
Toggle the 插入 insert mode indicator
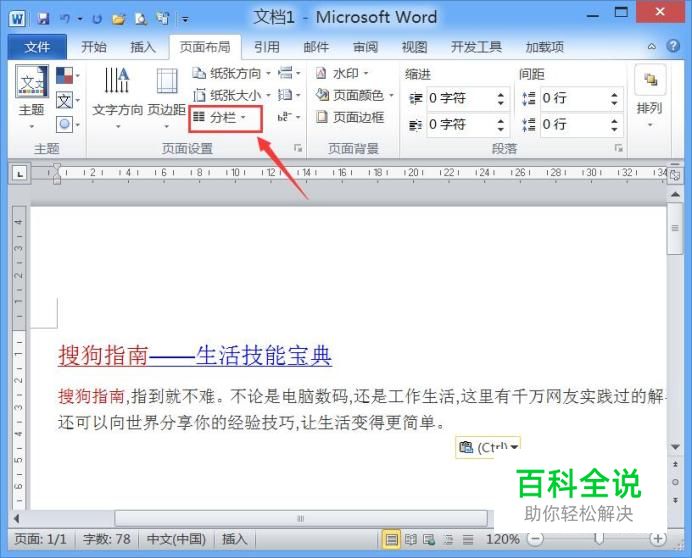point(234,539)
